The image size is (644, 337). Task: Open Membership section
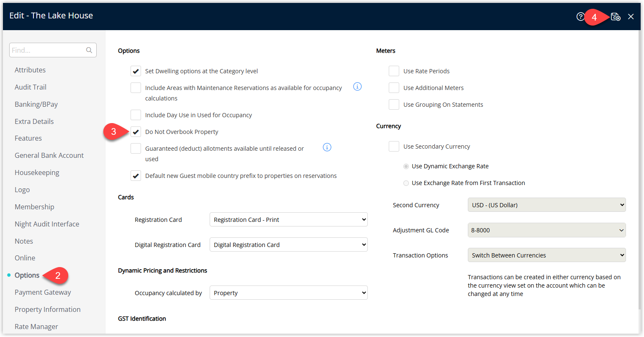tap(34, 207)
